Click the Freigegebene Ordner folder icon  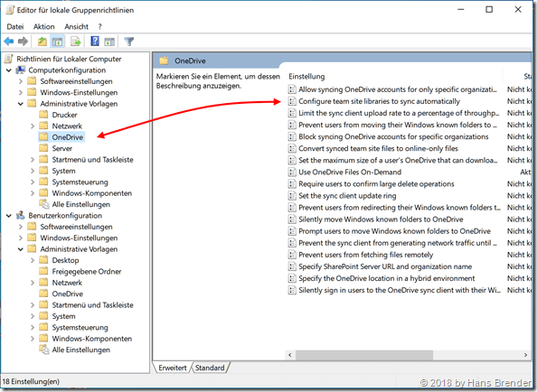[x=43, y=271]
